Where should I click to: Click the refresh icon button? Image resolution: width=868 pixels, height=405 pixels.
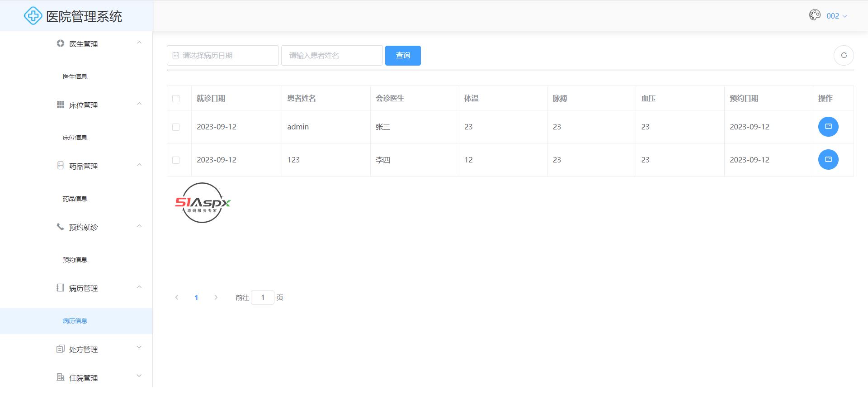point(843,56)
